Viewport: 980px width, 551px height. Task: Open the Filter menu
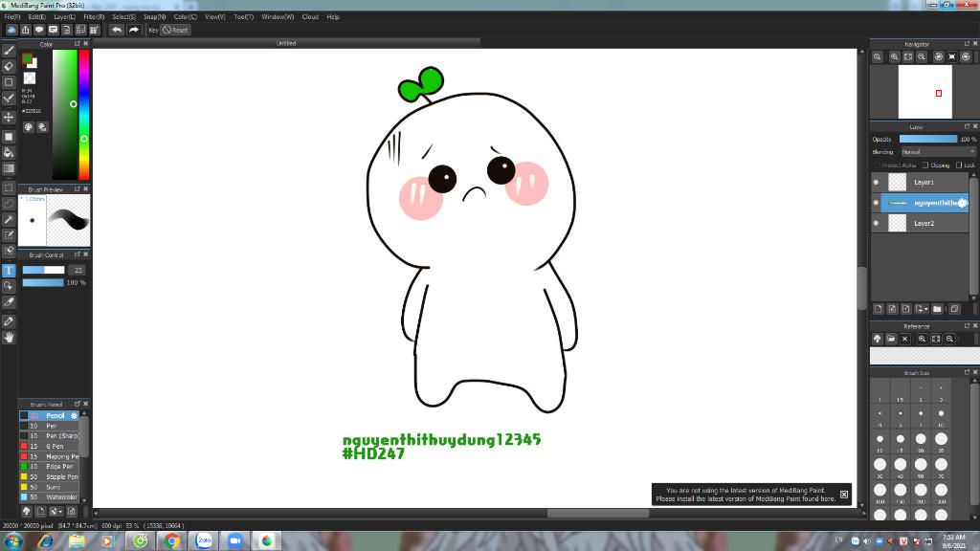tap(94, 17)
